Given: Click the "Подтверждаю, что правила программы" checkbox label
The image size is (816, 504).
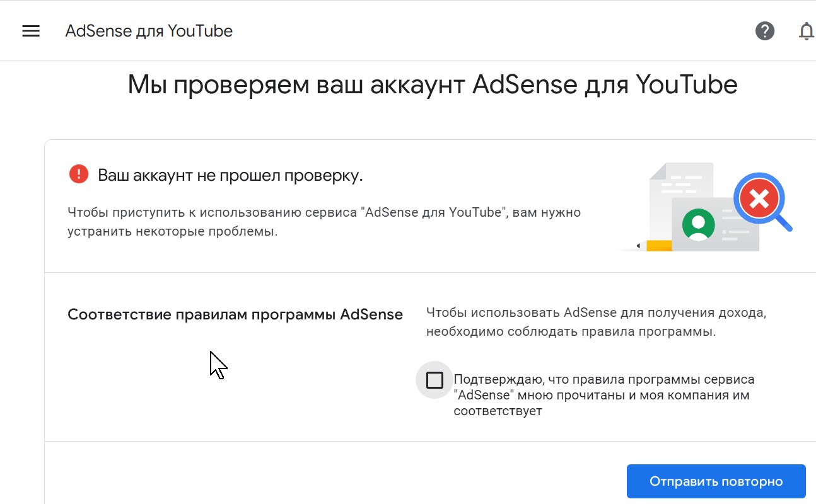Looking at the screenshot, I should (x=604, y=396).
